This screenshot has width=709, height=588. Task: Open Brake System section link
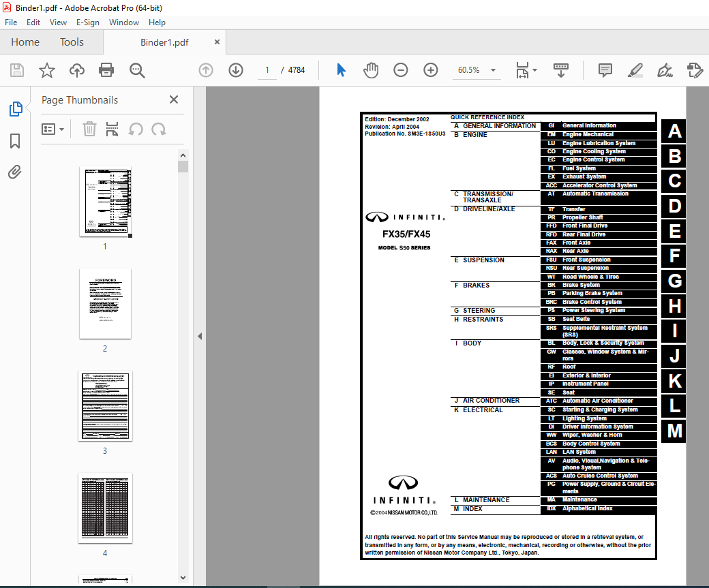599,285
